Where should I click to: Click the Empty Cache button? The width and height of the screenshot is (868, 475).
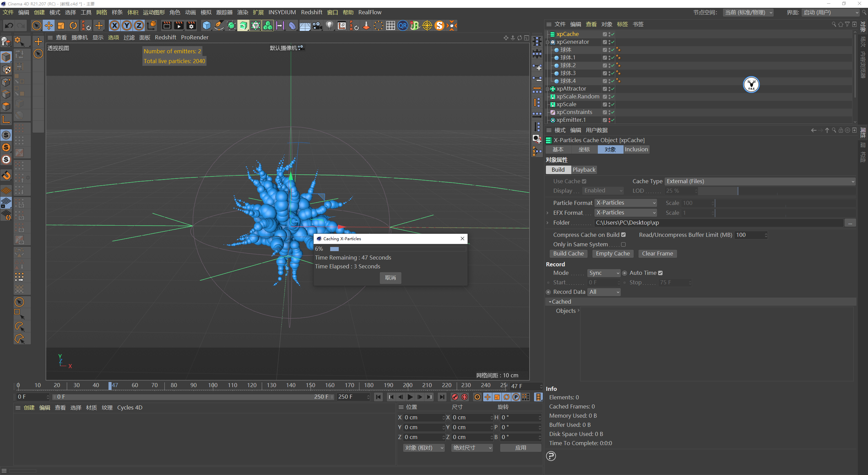(613, 254)
